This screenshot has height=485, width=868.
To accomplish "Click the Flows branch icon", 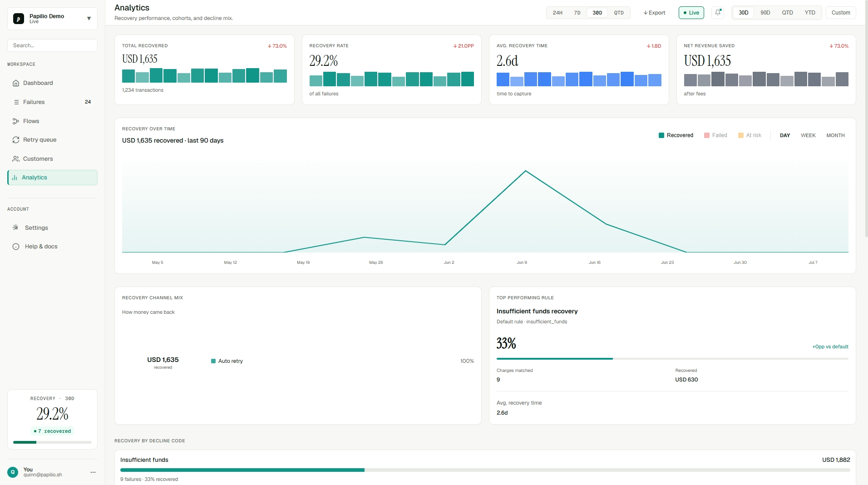I will [16, 121].
